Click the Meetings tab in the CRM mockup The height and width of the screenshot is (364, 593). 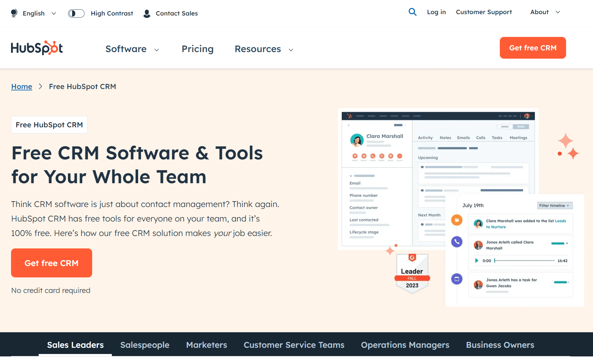point(518,138)
